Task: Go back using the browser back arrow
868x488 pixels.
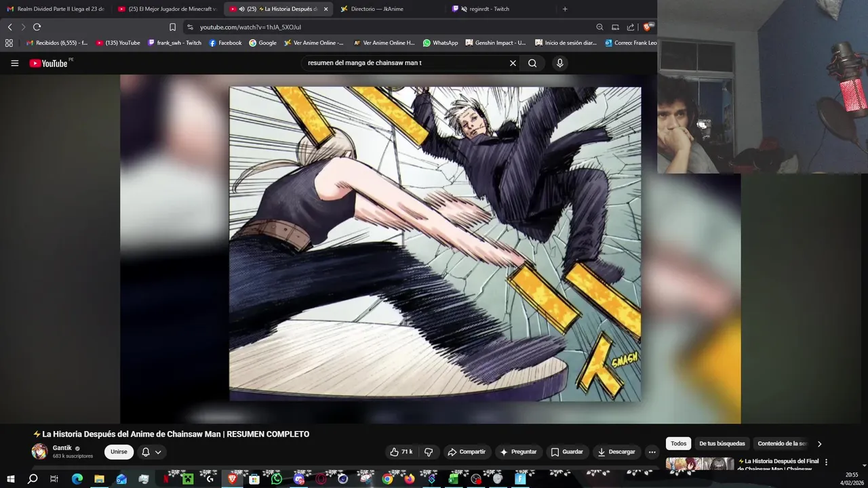Action: [x=9, y=27]
